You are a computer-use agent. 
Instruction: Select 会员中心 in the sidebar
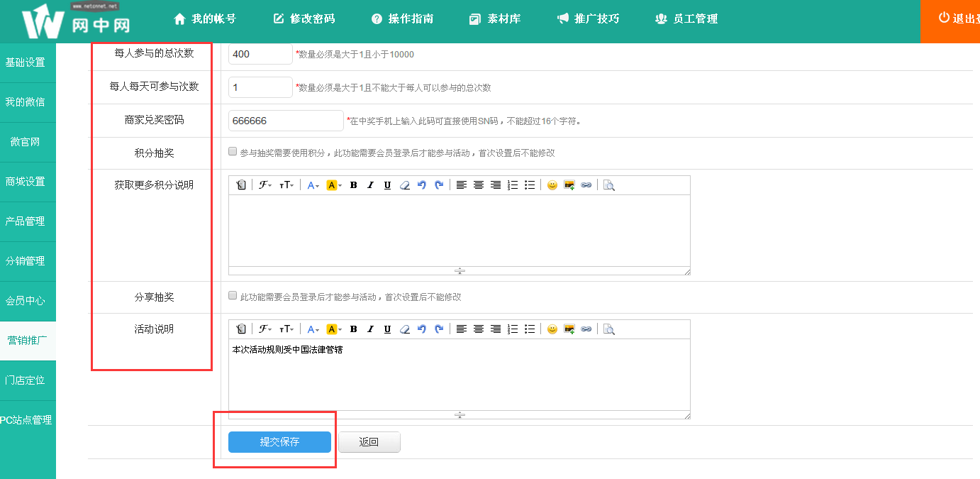click(28, 301)
